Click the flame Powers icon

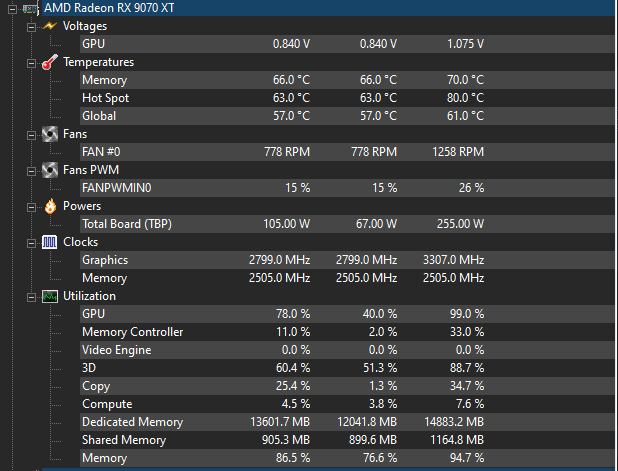(x=50, y=206)
